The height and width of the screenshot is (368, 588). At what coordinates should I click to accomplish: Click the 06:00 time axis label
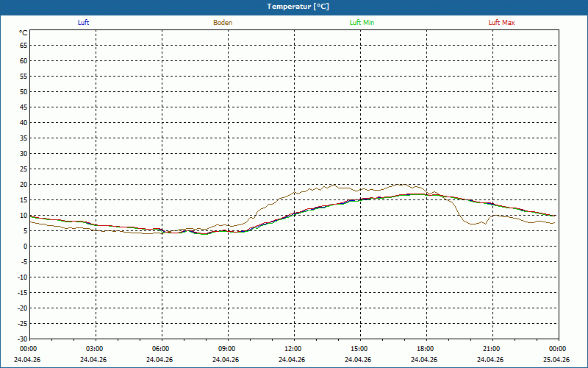(x=160, y=349)
